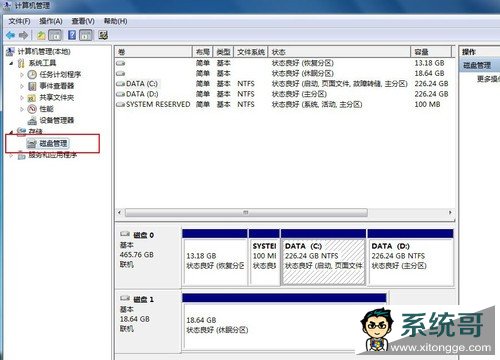This screenshot has height=360, width=500.
Task: Expand Services and Applications (服务和应用程序) node
Action: pyautogui.click(x=12, y=155)
